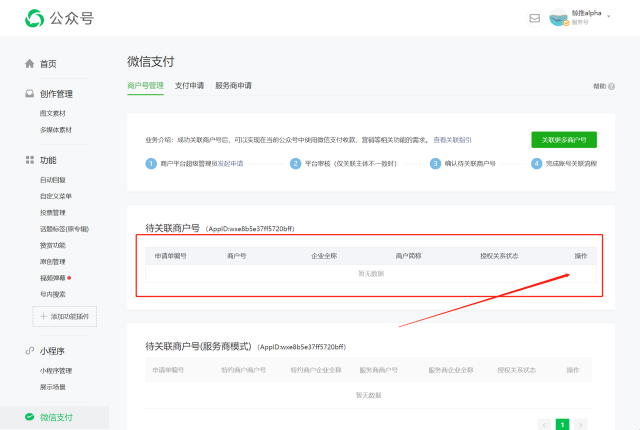The image size is (640, 430).
Task: Click the 小程序 link icon
Action: pyautogui.click(x=30, y=351)
